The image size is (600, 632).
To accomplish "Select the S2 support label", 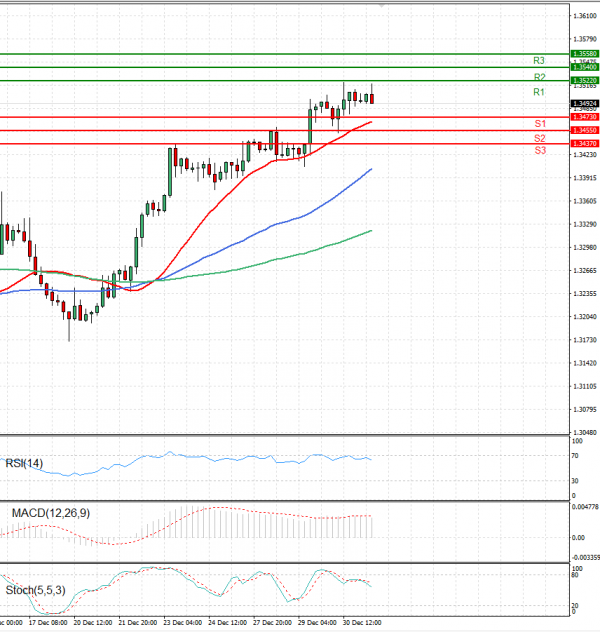I will tap(540, 138).
